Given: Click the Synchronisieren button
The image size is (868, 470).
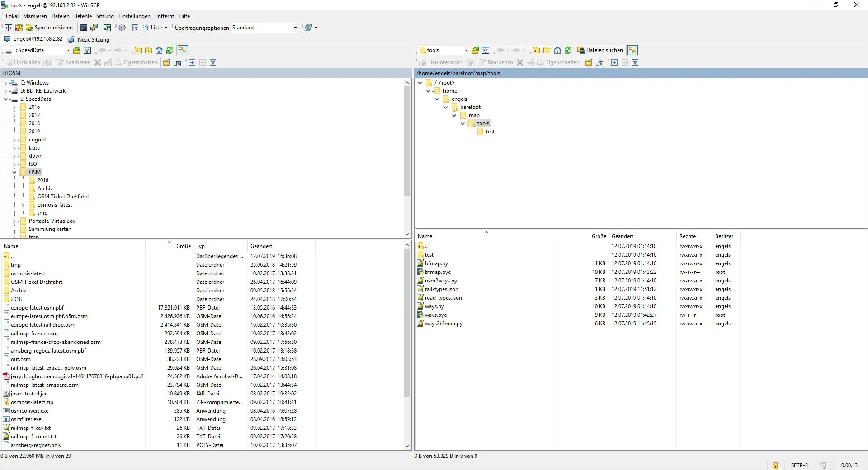Looking at the screenshot, I should coord(49,28).
